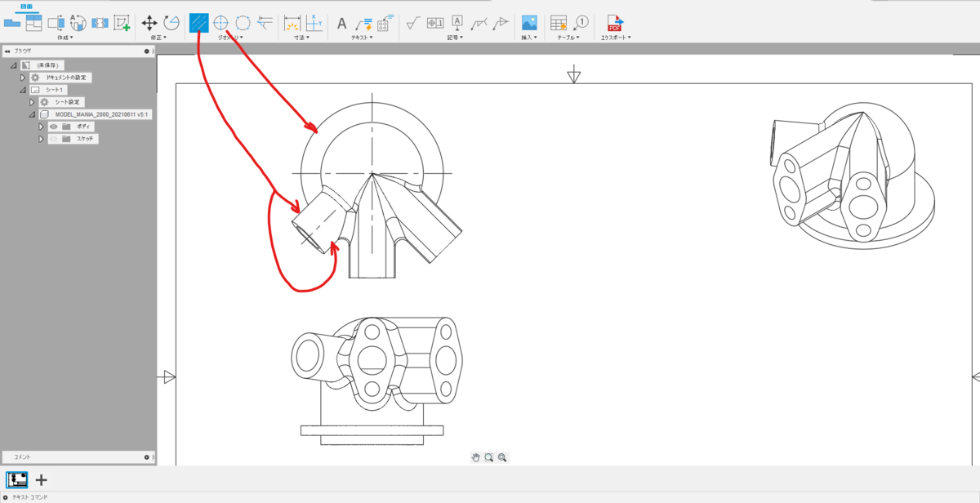Open the エクスポート dropdown menu

tap(616, 38)
